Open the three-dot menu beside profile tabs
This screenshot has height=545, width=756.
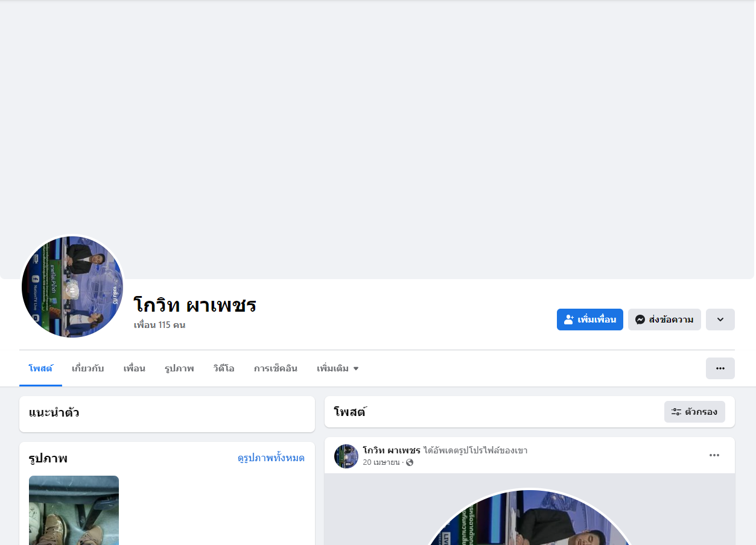(720, 368)
